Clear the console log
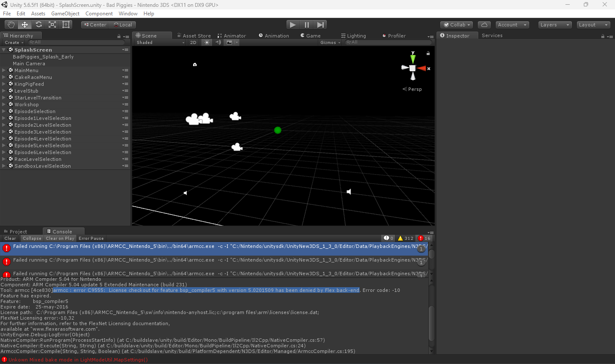The width and height of the screenshot is (615, 364). pyautogui.click(x=10, y=239)
